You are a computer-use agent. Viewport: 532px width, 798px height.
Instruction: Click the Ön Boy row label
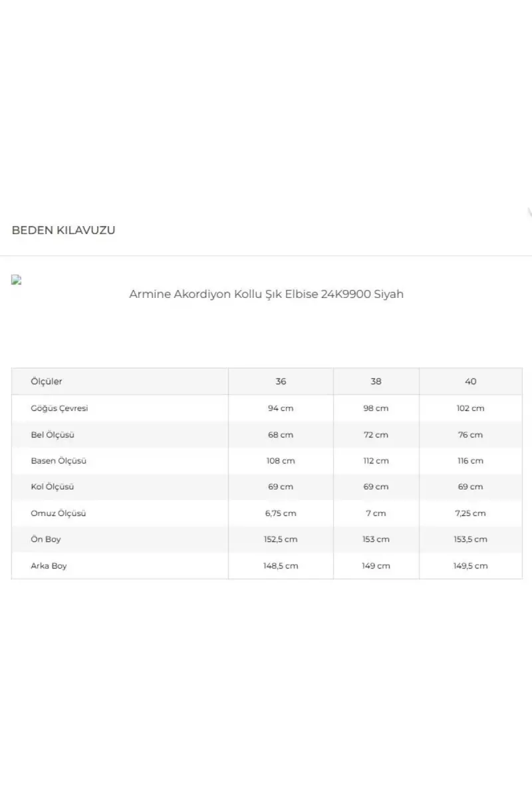(x=46, y=539)
